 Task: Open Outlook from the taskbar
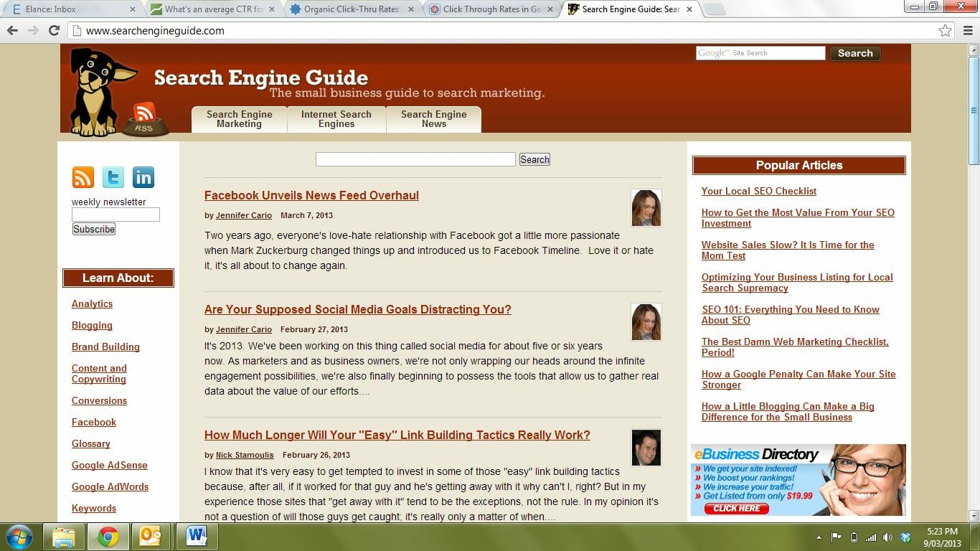click(152, 537)
